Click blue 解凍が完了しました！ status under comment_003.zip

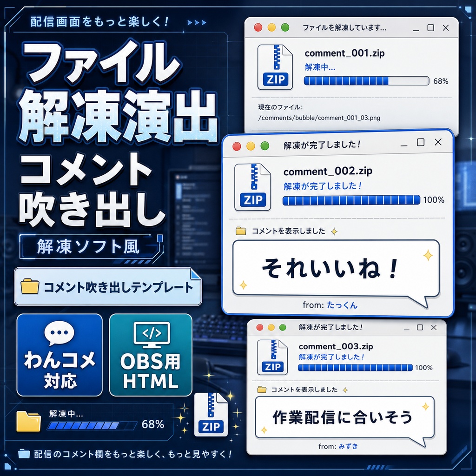tap(331, 357)
